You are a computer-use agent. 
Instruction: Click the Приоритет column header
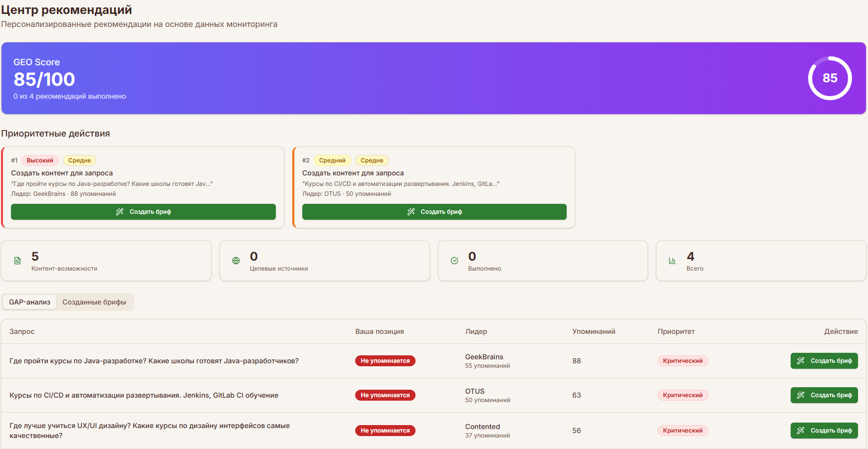coord(676,331)
